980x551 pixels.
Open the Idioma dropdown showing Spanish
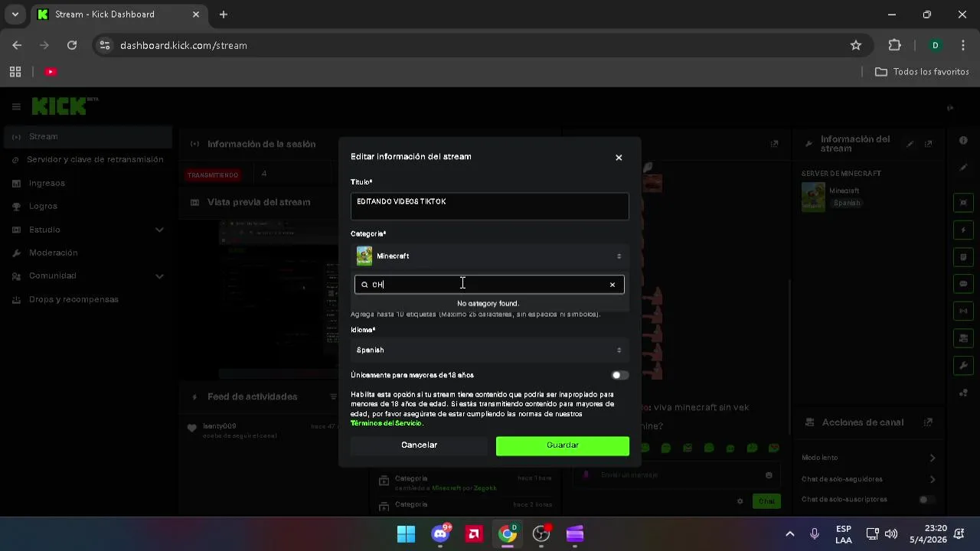pos(489,350)
